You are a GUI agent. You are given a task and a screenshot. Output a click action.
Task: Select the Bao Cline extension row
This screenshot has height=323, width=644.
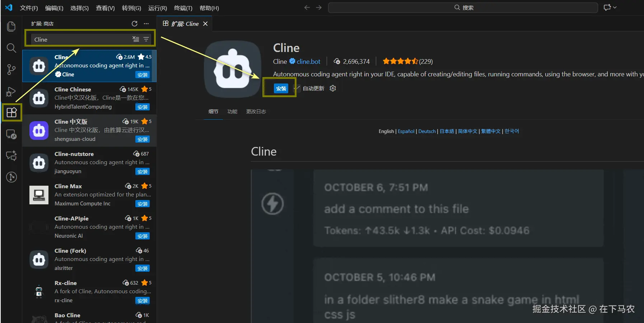89,317
